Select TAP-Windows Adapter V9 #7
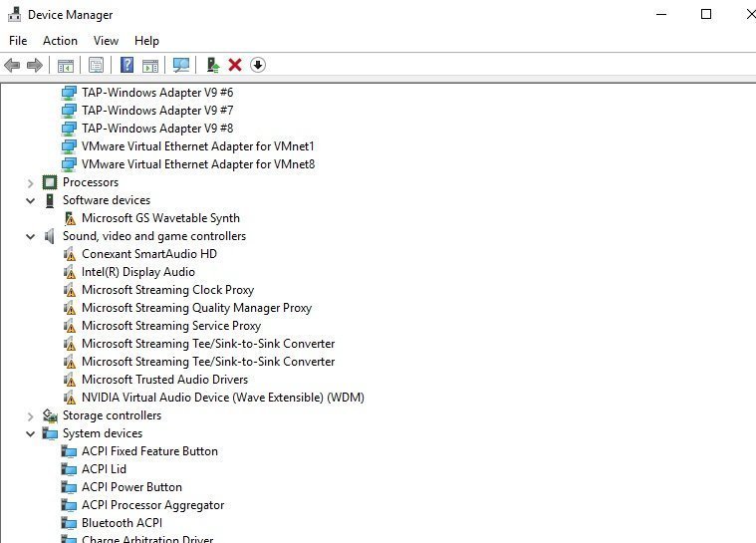 (x=157, y=111)
